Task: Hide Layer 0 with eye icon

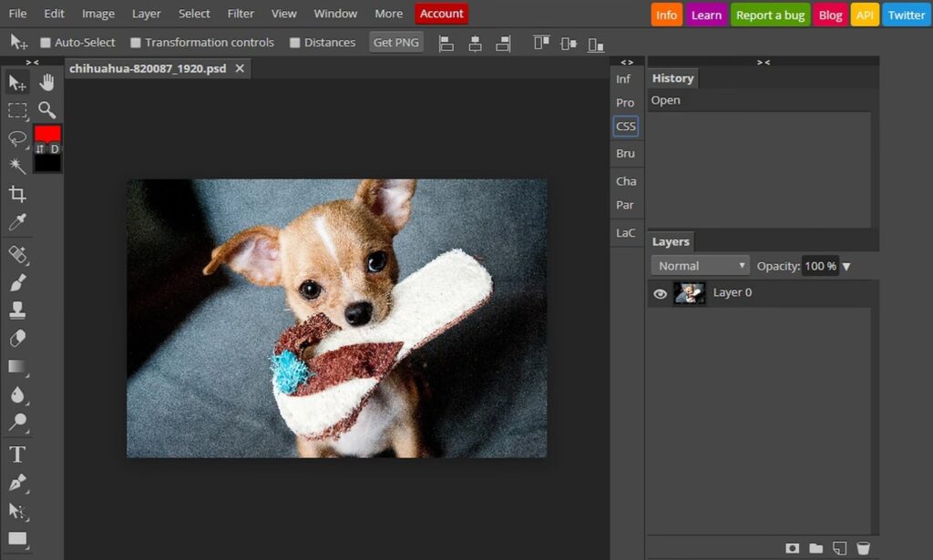Action: pyautogui.click(x=661, y=293)
